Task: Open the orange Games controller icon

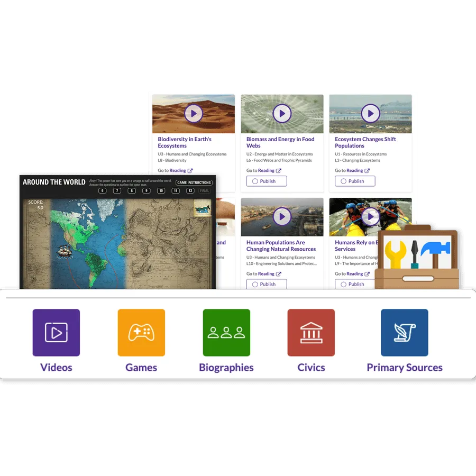Action: click(x=141, y=333)
